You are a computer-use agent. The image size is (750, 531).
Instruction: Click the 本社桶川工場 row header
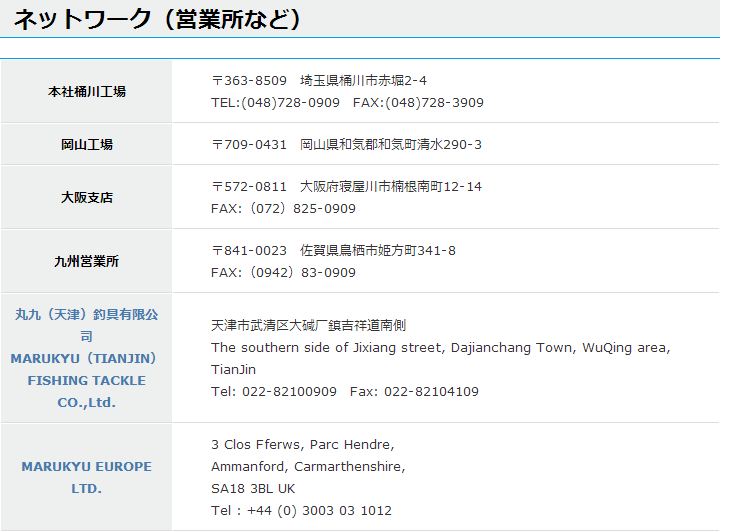pyautogui.click(x=87, y=91)
